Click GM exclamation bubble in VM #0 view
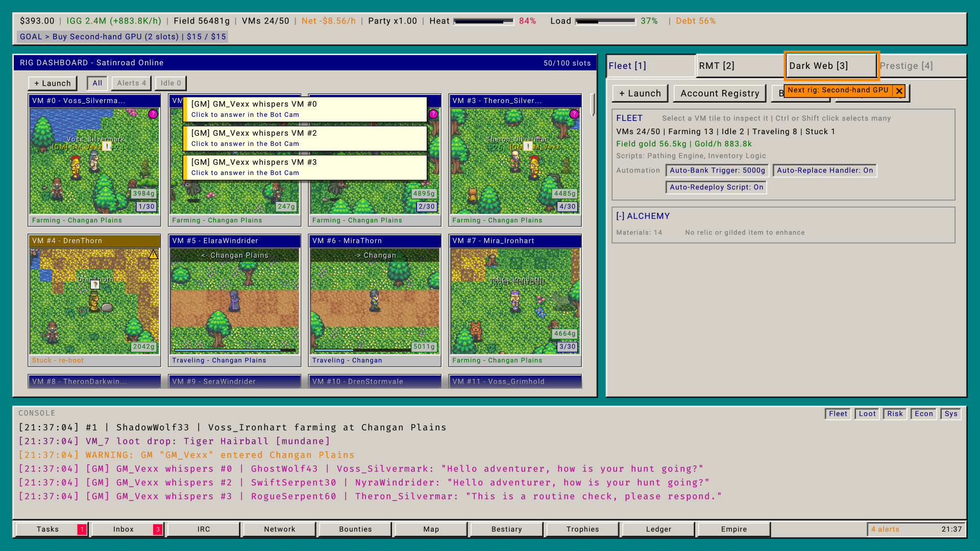Screen dimensions: 980x551 click(107, 146)
